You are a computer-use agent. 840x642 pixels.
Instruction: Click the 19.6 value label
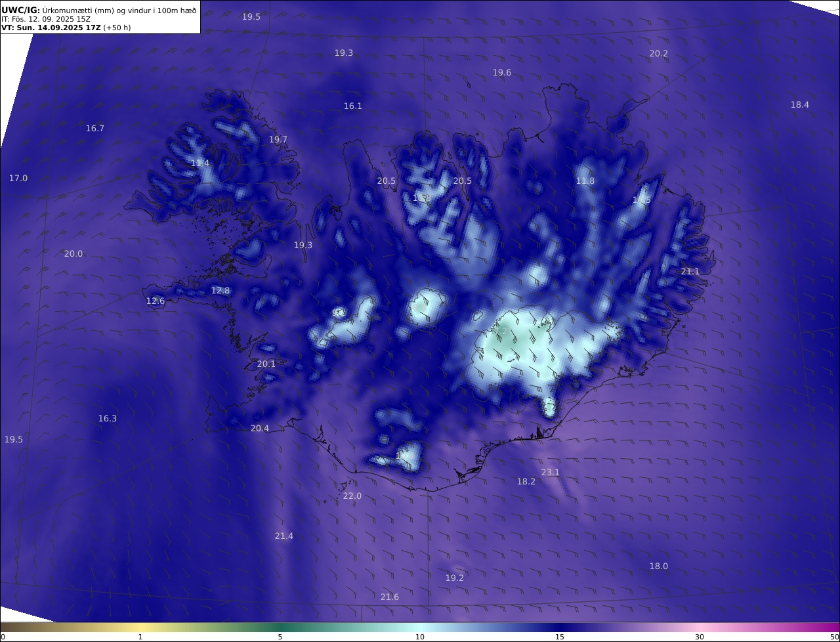coord(502,73)
